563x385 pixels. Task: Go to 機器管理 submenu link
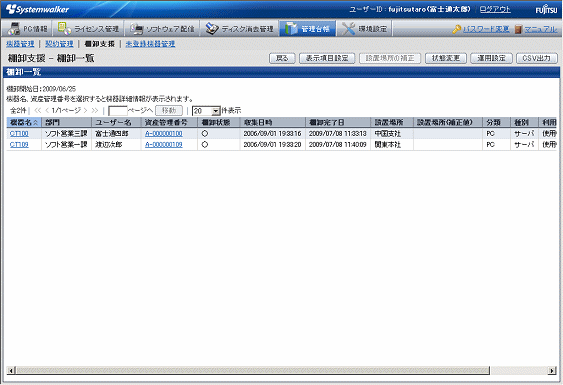pyautogui.click(x=20, y=44)
